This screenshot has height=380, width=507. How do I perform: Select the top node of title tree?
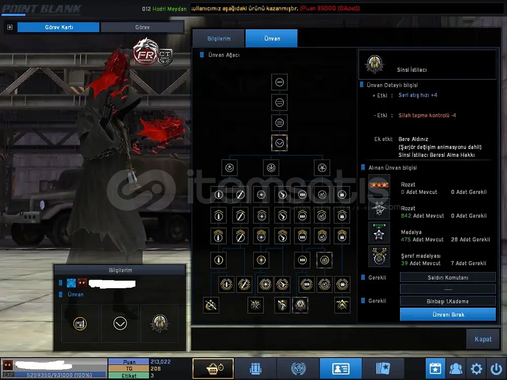279,82
